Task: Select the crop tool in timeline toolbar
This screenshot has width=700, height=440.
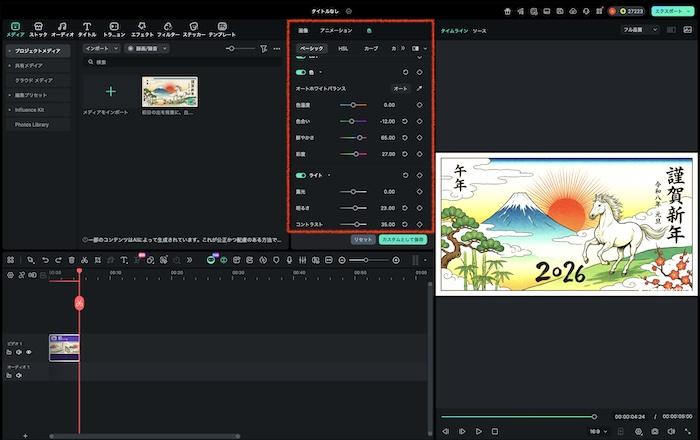Action: coord(98,260)
